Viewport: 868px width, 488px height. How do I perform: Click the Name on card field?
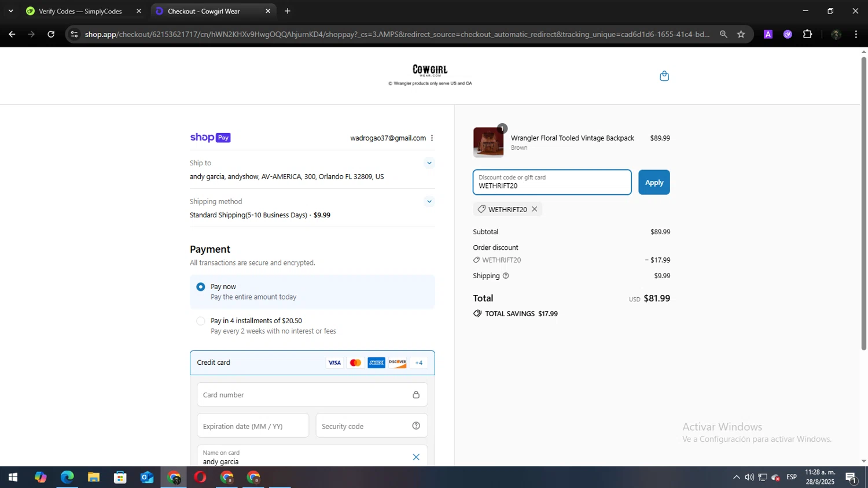pos(312,456)
